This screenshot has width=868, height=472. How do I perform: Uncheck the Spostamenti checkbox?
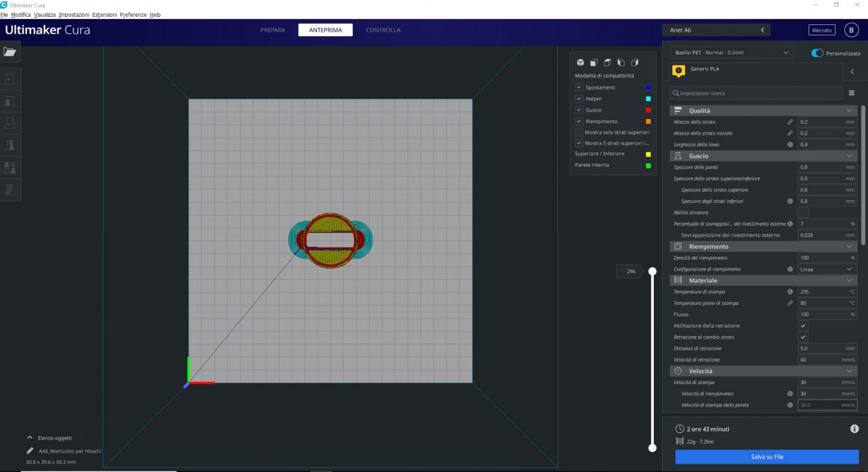579,87
